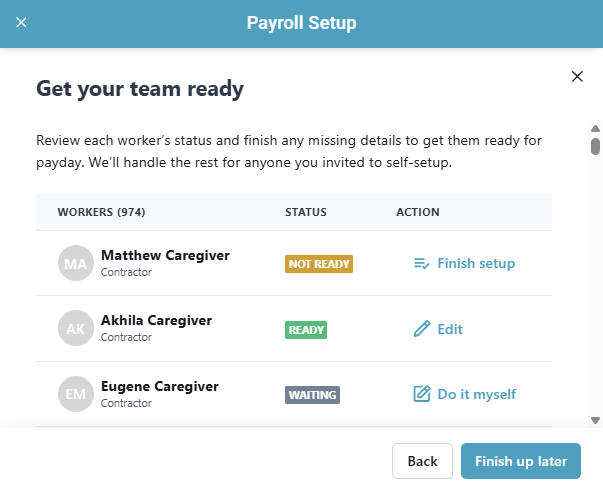Click the green READY status badge
Screen dimensions: 603x492
click(306, 329)
